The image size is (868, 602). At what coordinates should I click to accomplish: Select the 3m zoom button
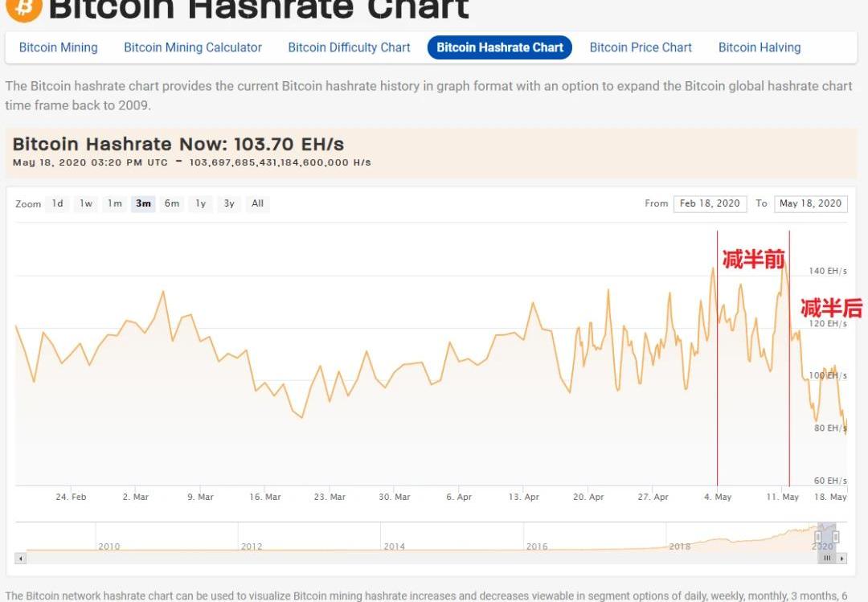[x=143, y=204]
